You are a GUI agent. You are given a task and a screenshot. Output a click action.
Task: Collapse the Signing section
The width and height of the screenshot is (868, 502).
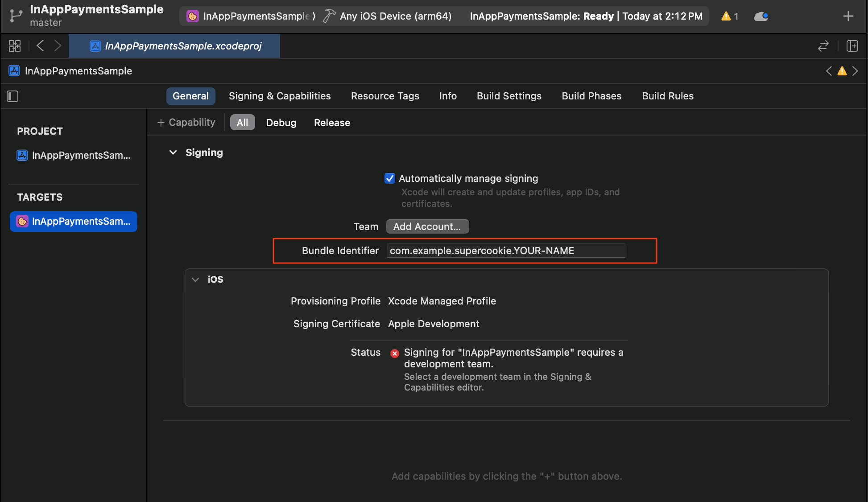pos(173,152)
